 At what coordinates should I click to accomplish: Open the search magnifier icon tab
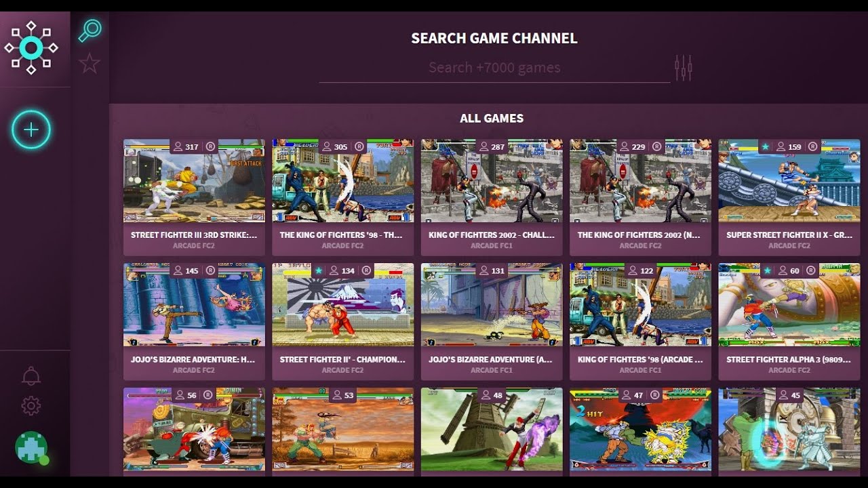tap(90, 30)
